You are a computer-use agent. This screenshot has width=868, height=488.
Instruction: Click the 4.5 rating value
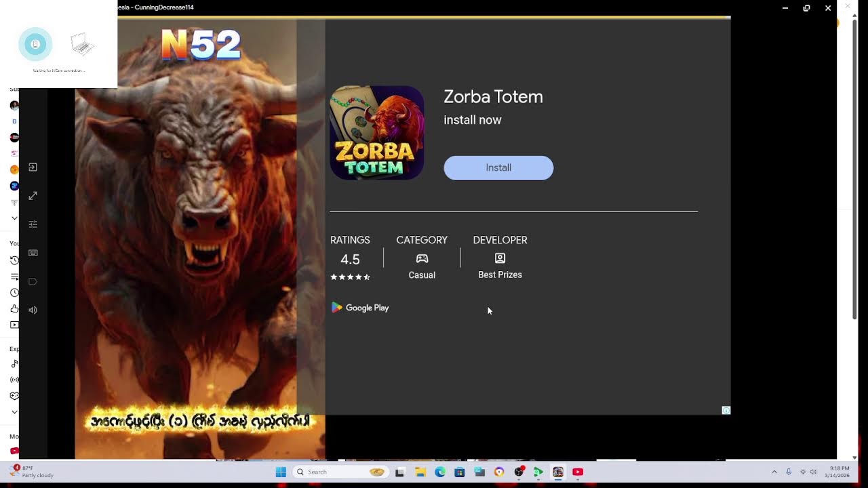click(350, 260)
